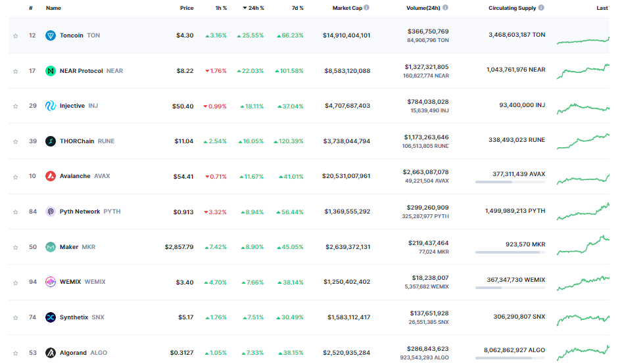Image resolution: width=622 pixels, height=364 pixels.
Task: Open the Circulating Supply info icon
Action: pos(541,7)
